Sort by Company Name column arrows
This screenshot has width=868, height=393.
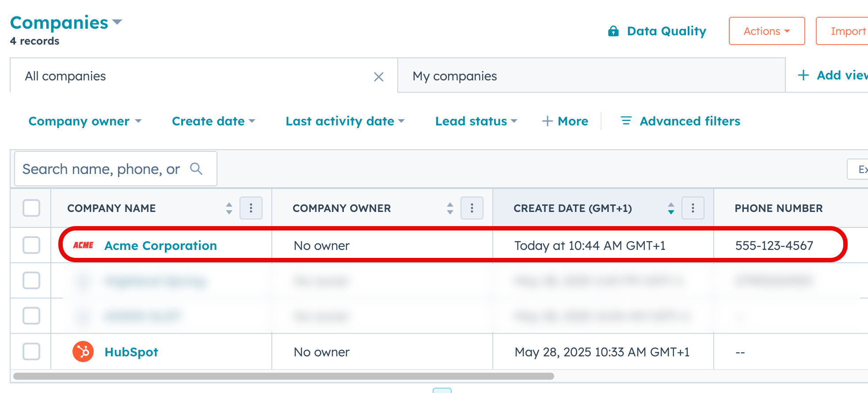[x=229, y=208]
